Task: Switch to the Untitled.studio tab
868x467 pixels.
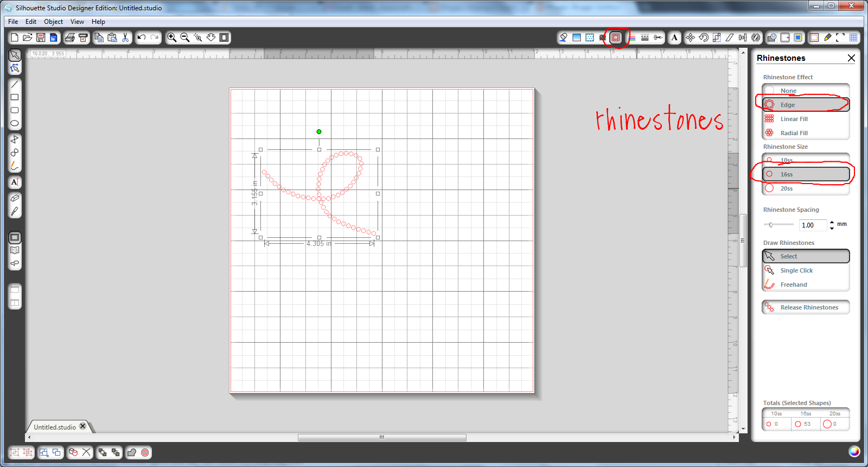Action: point(55,427)
